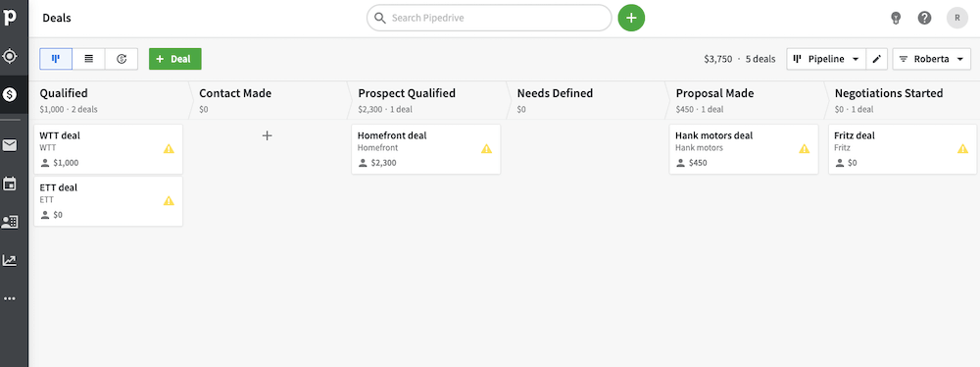980x367 pixels.
Task: Open the Homefront deal card
Action: pyautogui.click(x=425, y=149)
